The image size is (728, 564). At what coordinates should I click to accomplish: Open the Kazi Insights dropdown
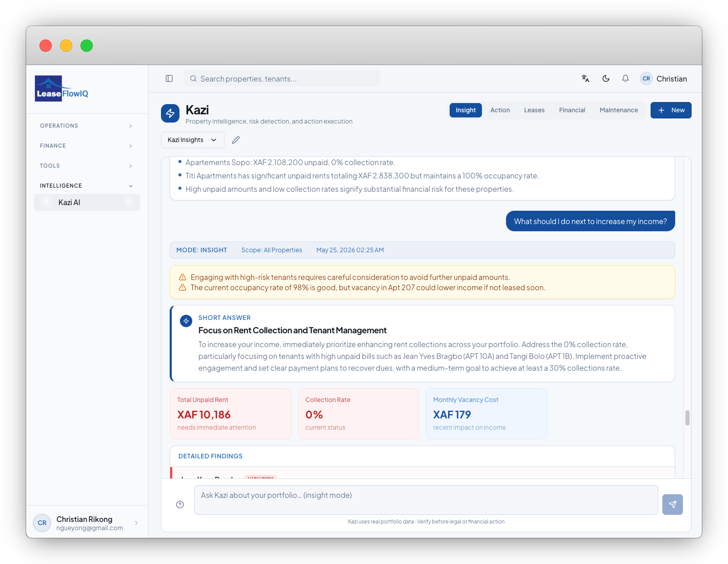pos(193,140)
